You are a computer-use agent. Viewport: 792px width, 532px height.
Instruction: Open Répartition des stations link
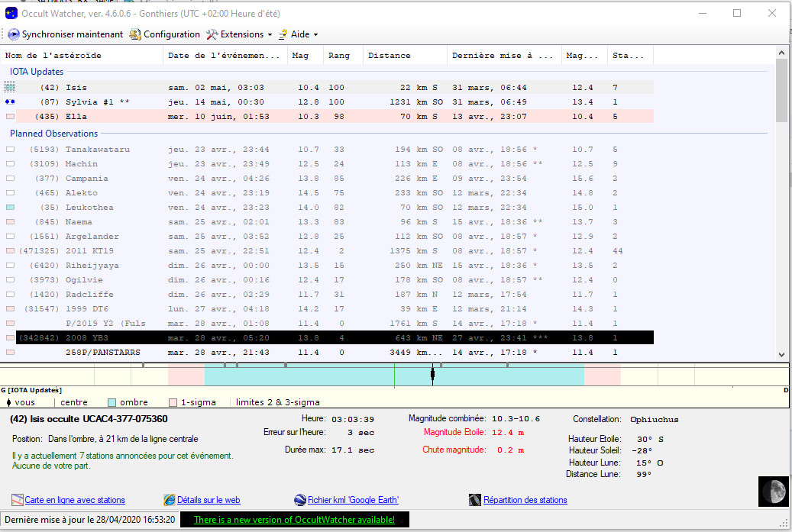coord(525,500)
